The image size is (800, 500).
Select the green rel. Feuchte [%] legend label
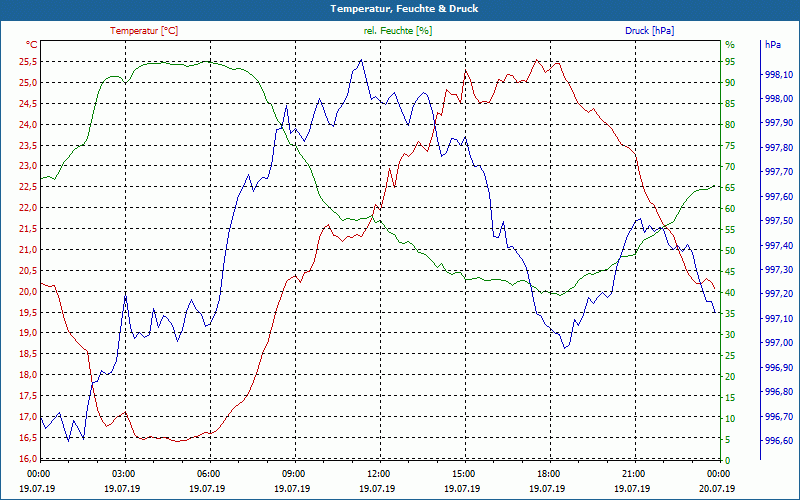[x=398, y=31]
